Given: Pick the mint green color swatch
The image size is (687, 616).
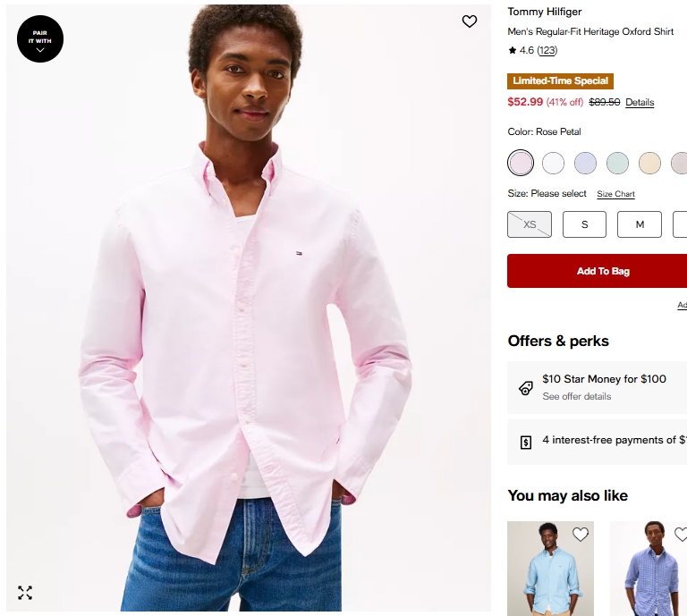Looking at the screenshot, I should coord(618,163).
